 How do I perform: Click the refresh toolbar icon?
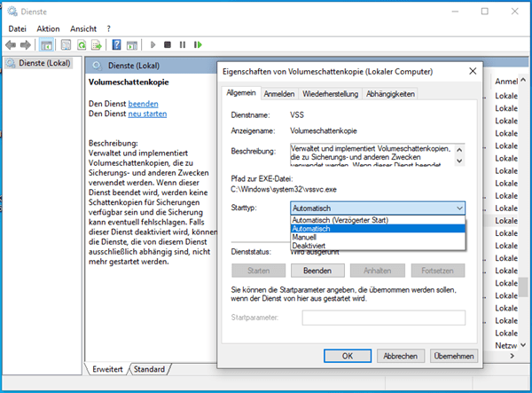click(x=82, y=44)
